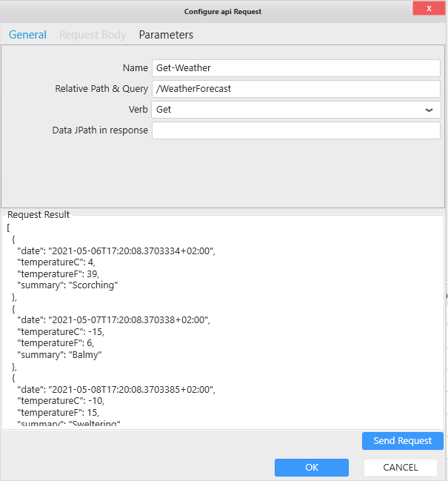Switch to the General tab
This screenshot has width=448, height=481.
tap(27, 35)
